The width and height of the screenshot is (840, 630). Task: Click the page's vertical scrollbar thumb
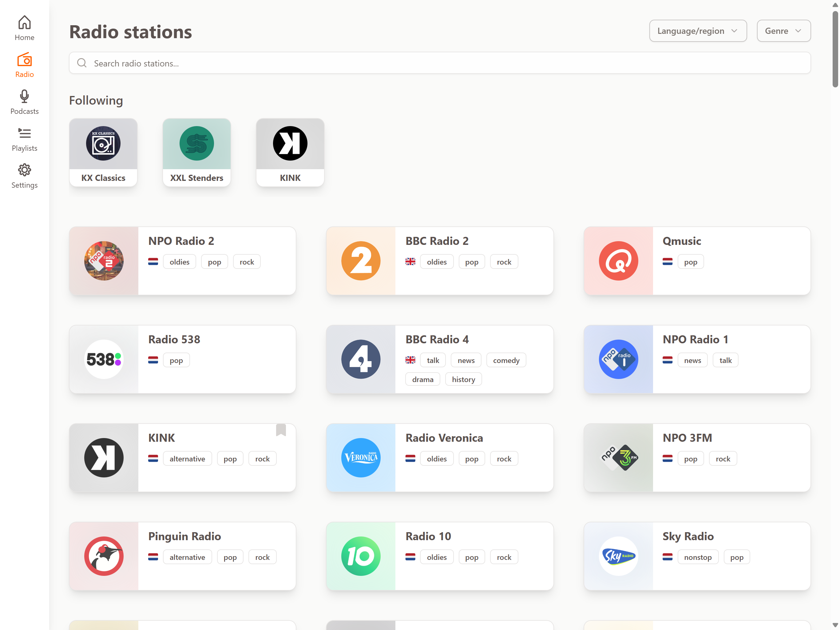tap(835, 50)
